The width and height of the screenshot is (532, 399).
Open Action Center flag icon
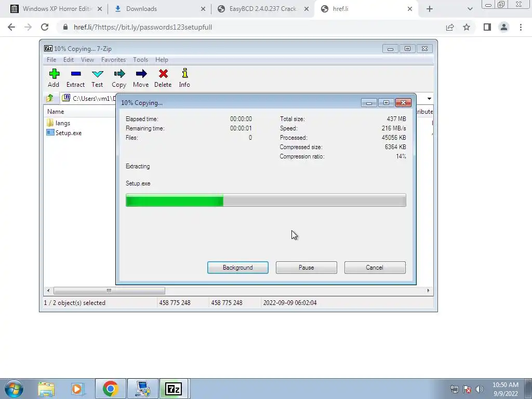[467, 389]
